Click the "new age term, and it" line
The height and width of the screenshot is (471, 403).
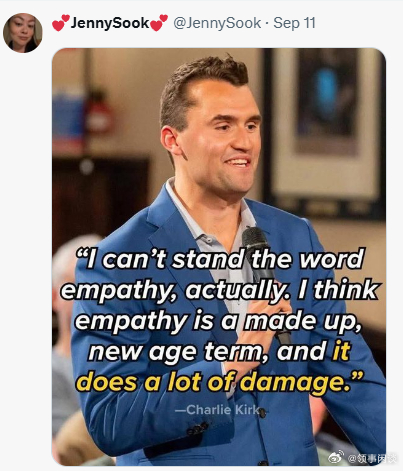point(219,351)
